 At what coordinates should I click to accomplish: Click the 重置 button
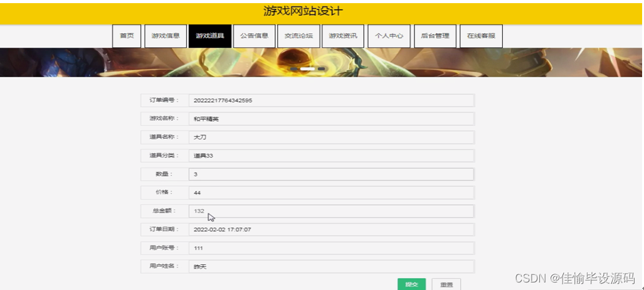pyautogui.click(x=446, y=284)
